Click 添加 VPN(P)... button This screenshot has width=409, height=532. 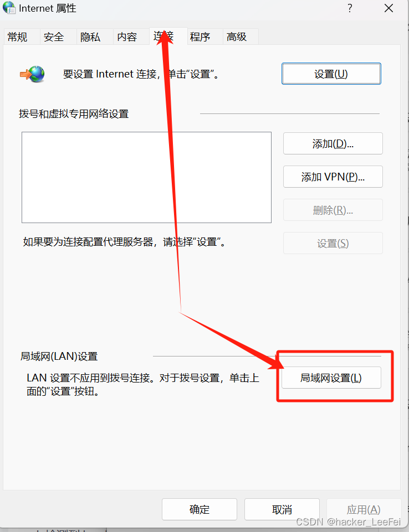pos(333,177)
